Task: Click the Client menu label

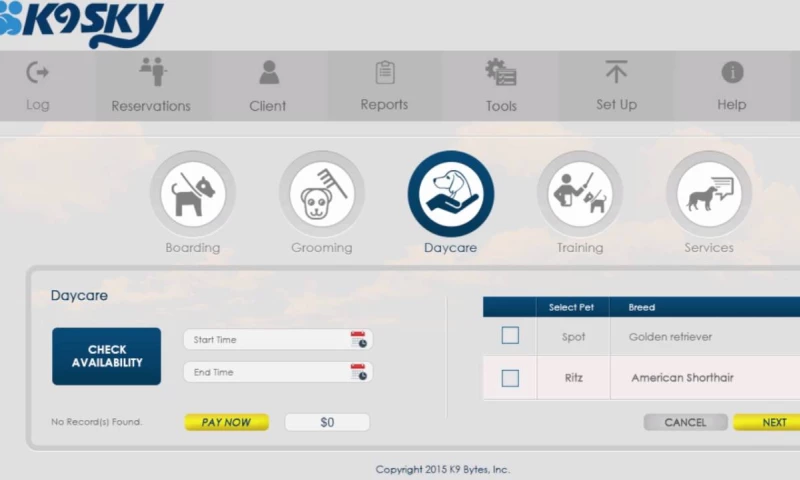Action: (x=267, y=106)
